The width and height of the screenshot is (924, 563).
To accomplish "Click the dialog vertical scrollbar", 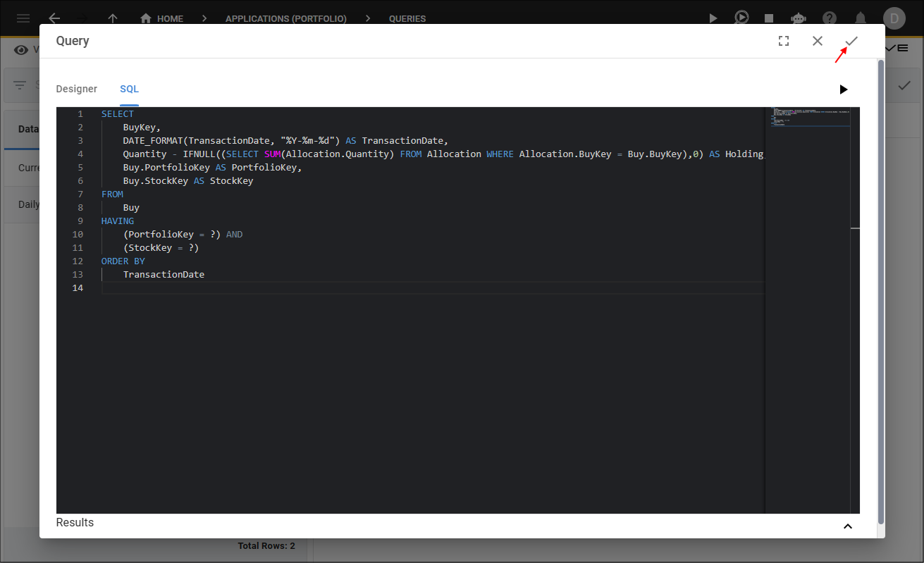I will pyautogui.click(x=881, y=291).
